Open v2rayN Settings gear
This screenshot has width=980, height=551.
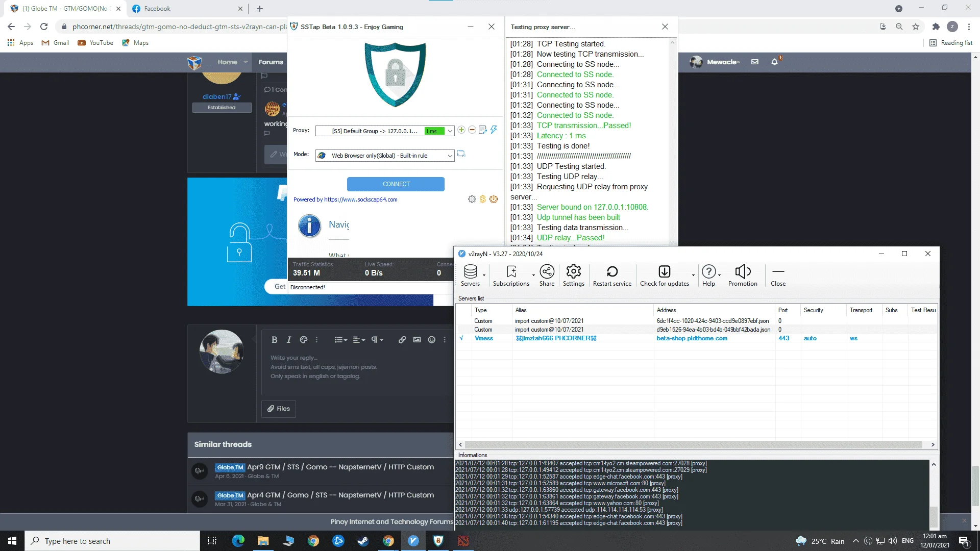point(573,275)
